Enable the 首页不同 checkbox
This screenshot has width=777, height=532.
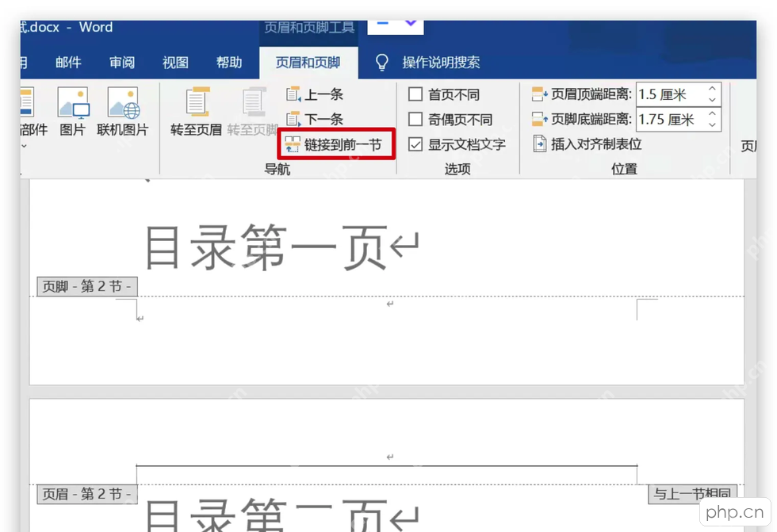pos(415,94)
